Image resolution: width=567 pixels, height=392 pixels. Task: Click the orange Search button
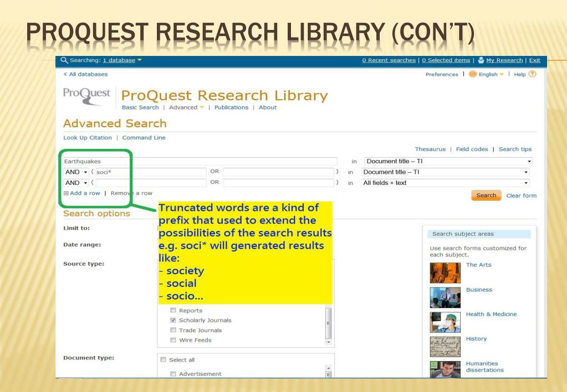click(x=487, y=195)
